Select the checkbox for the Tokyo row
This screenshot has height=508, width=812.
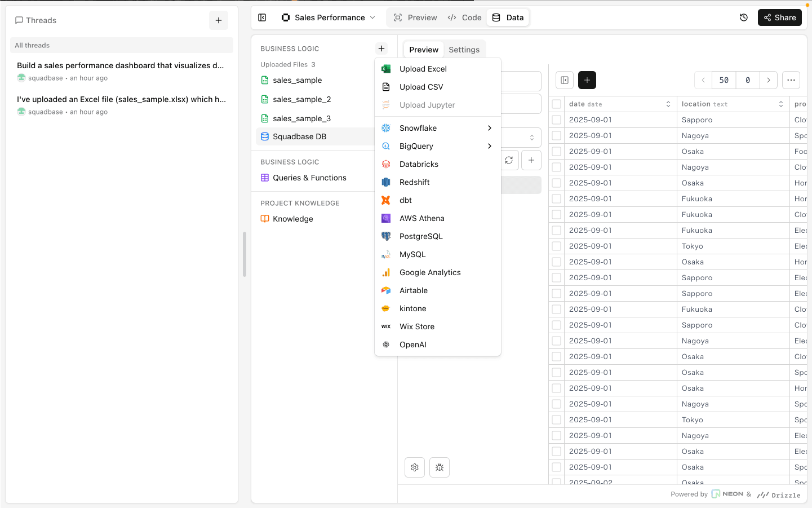pos(557,246)
